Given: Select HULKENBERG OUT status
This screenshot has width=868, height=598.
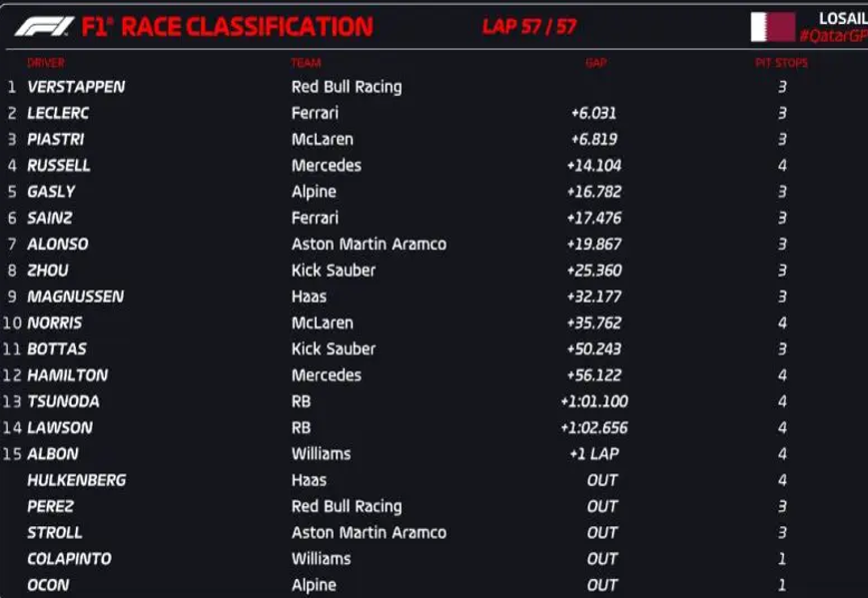Looking at the screenshot, I should pos(602,480).
